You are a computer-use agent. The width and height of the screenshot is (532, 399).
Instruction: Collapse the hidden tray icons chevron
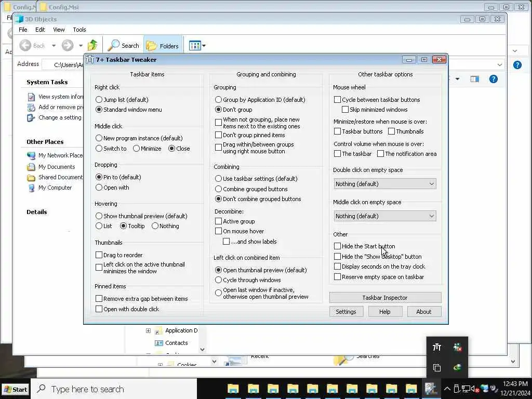click(447, 389)
